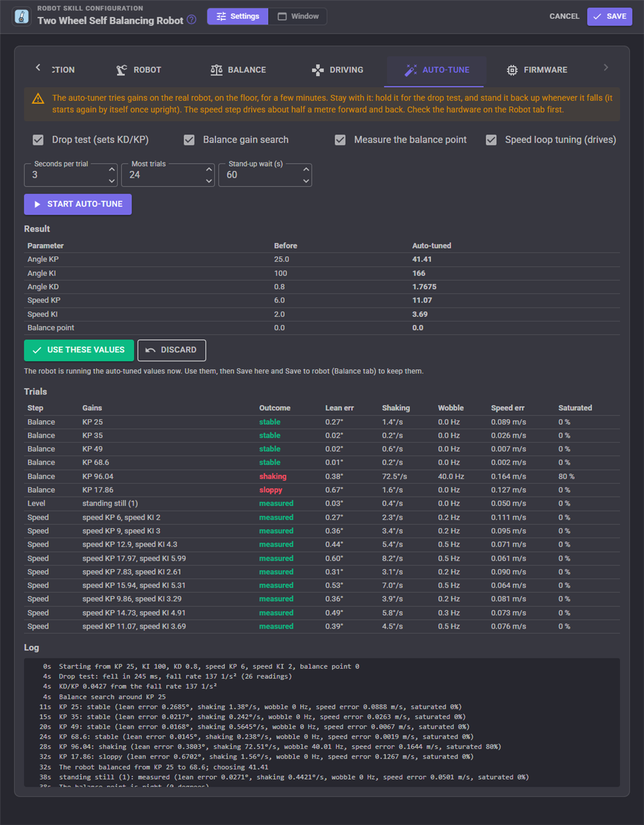Click the 40.0 Hz wobble value
The image size is (644, 825).
pos(451,476)
